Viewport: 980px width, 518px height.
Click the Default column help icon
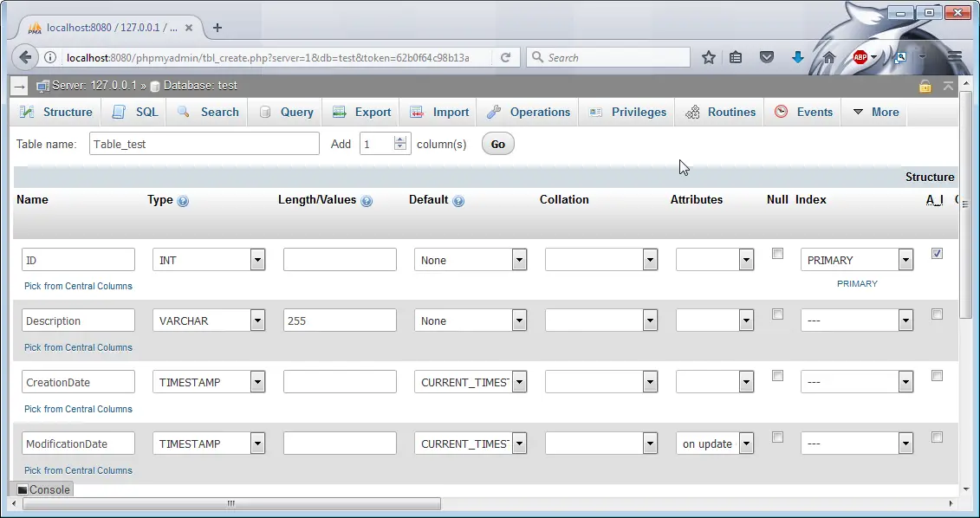pyautogui.click(x=458, y=201)
